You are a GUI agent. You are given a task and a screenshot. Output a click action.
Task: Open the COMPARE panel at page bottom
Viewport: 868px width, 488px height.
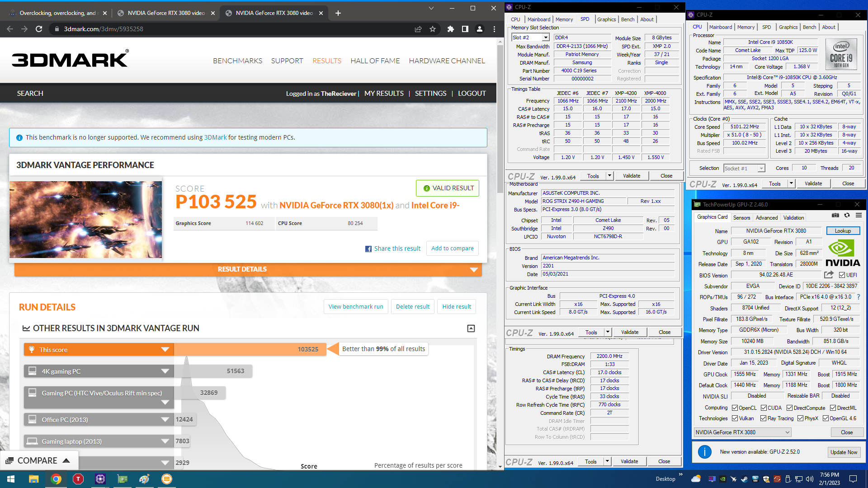tap(38, 460)
